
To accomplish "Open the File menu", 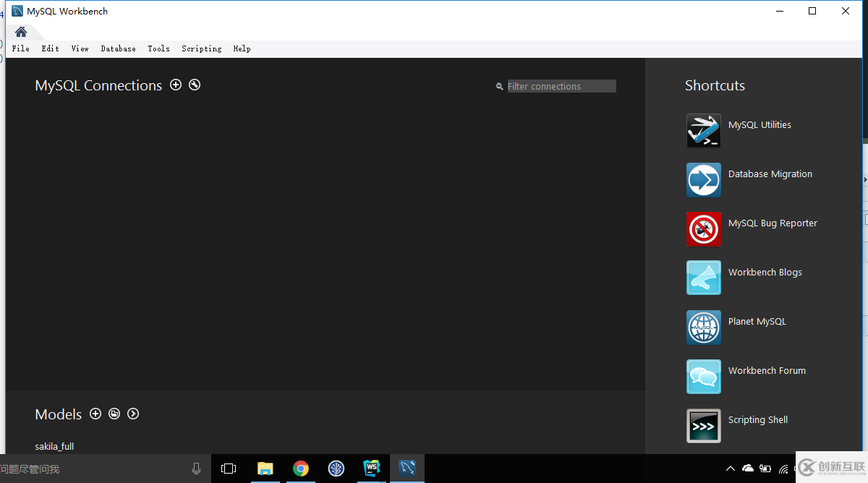I will 21,48.
